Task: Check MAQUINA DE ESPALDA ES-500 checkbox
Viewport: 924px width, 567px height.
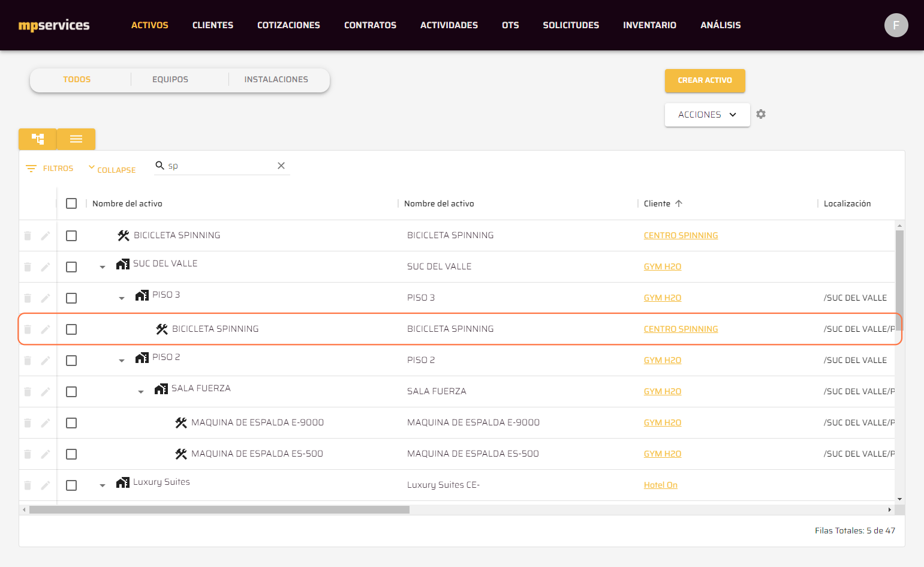Action: pos(71,454)
